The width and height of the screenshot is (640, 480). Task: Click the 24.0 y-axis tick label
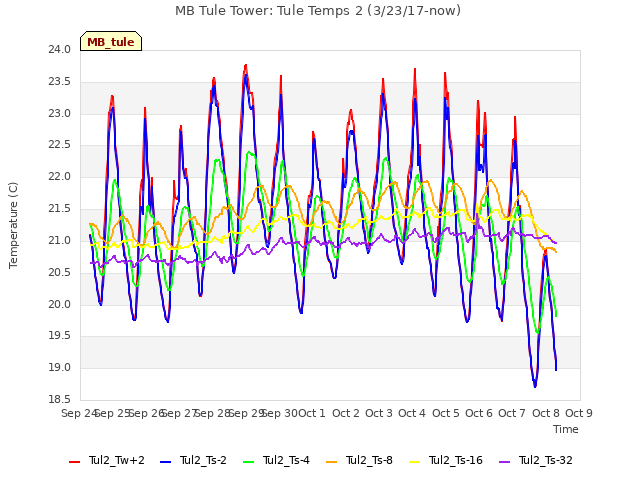click(60, 50)
